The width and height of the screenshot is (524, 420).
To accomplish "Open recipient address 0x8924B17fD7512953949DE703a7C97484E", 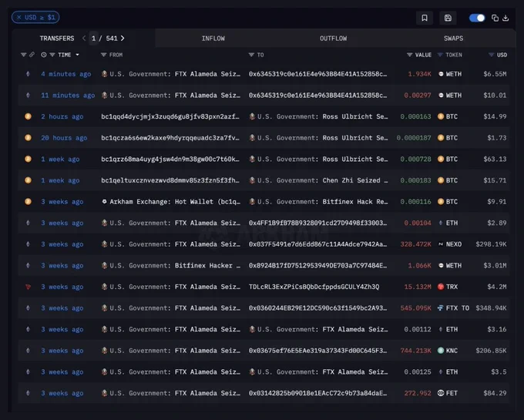I will coord(317,266).
